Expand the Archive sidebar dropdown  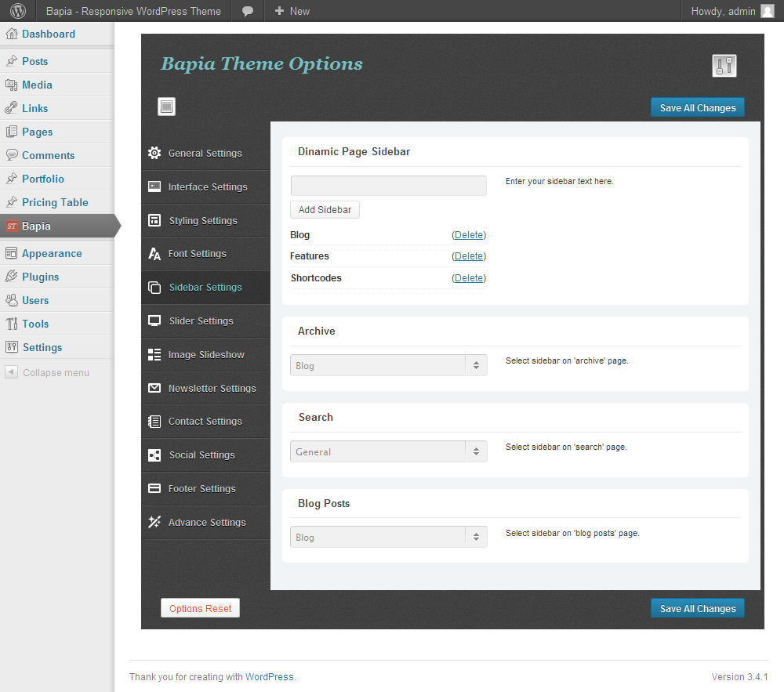(388, 365)
